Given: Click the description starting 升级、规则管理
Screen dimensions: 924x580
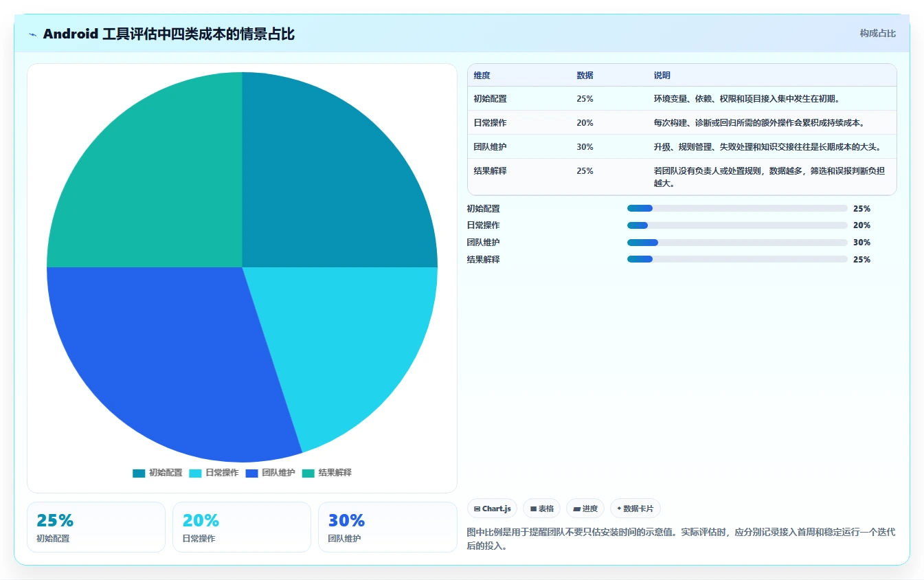Looking at the screenshot, I should (767, 147).
